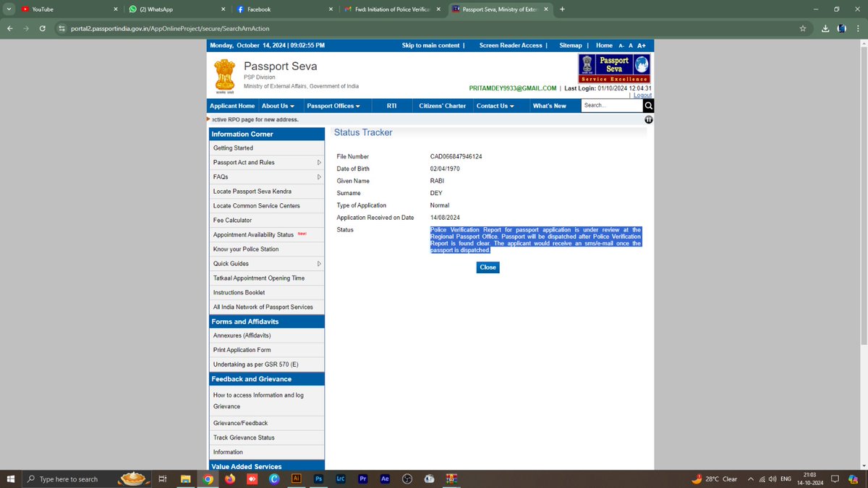Click file number CAD066847946124
The image size is (868, 488).
(x=456, y=157)
